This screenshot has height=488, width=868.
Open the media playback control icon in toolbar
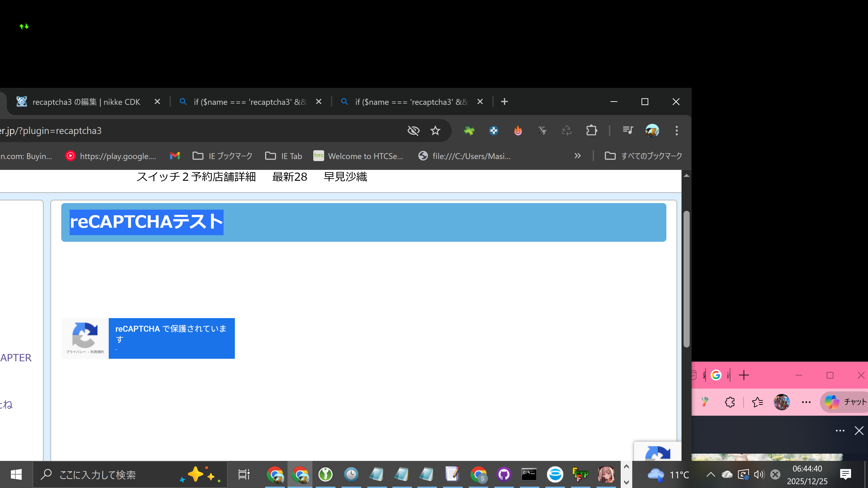628,130
